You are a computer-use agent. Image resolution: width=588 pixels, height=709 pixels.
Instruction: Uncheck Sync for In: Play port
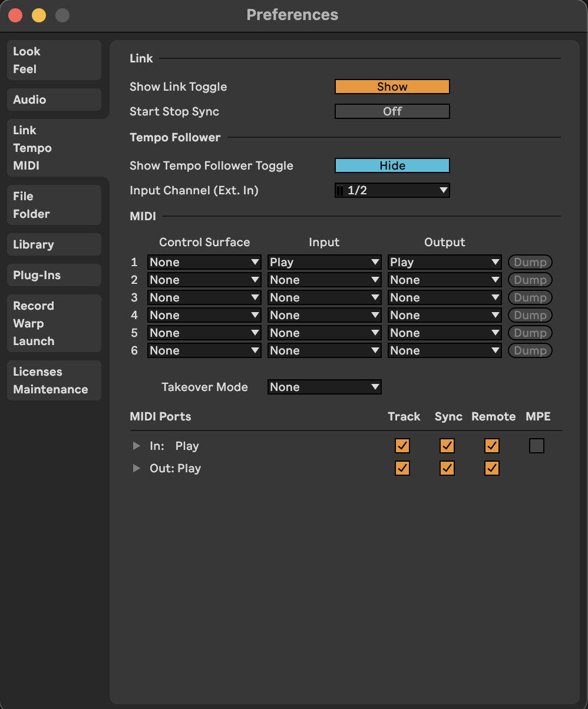(x=447, y=446)
